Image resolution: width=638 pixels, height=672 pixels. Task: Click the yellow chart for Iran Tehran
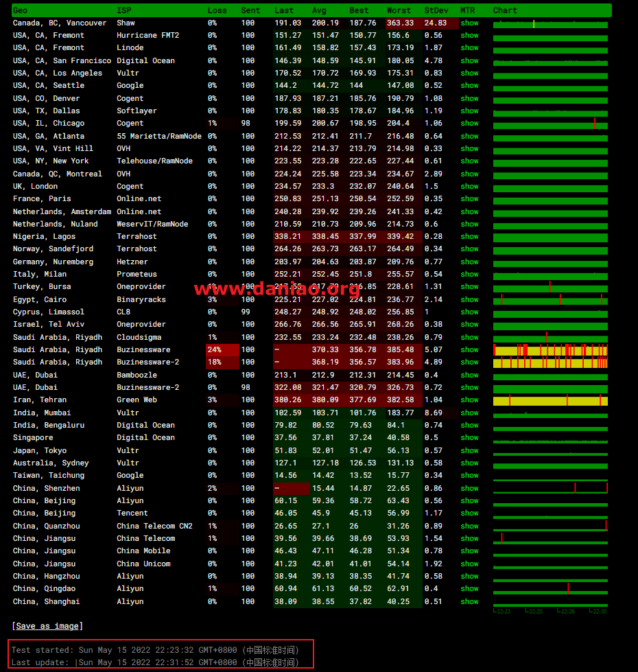pyautogui.click(x=550, y=400)
